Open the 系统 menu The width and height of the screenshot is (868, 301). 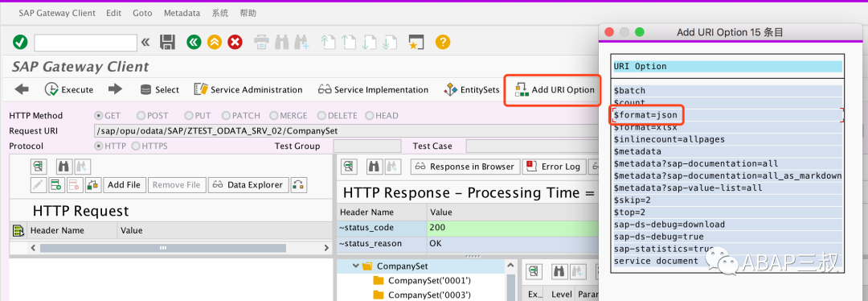click(x=219, y=13)
